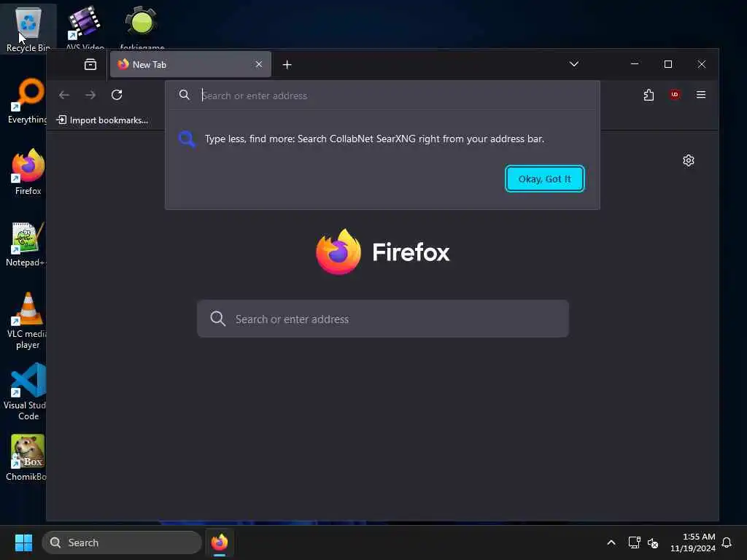Select AVS Video desktop shortcut
The width and height of the screenshot is (747, 560).
pos(85,28)
